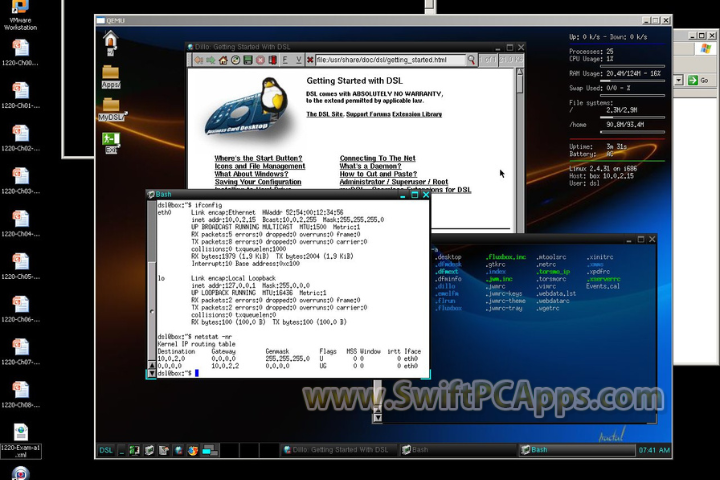
Task: Switch to Dillo Getting Started taskbar entry
Action: click(x=338, y=450)
